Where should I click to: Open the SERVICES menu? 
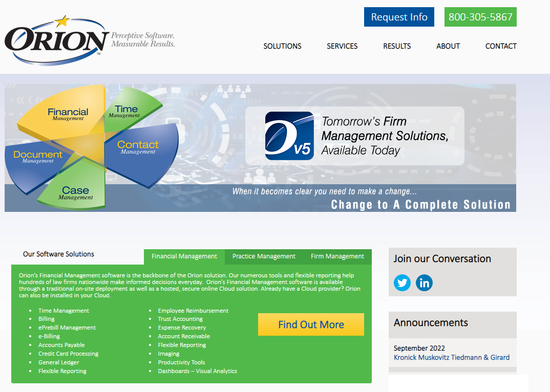click(342, 46)
